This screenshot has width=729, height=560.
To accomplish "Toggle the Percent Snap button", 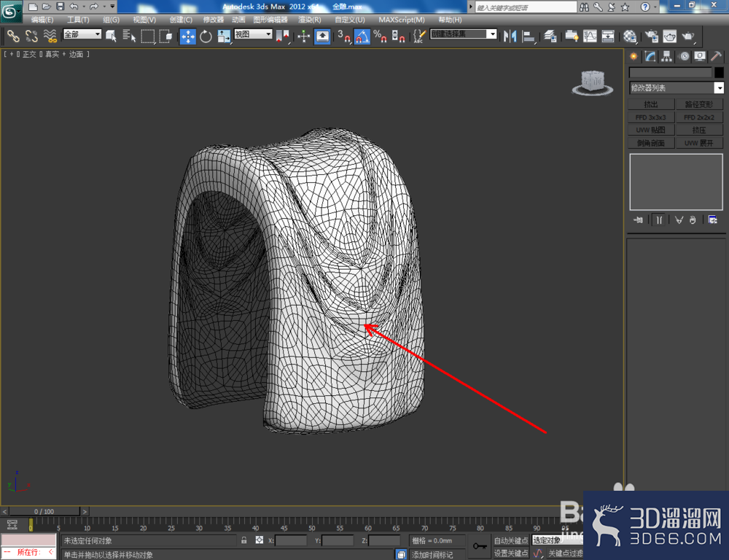I will (x=380, y=36).
